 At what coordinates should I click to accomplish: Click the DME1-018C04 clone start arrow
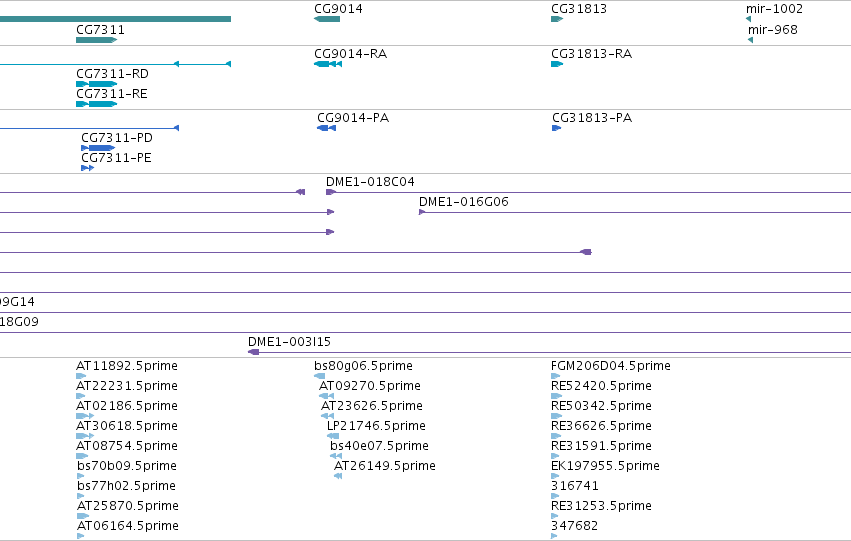331,192
